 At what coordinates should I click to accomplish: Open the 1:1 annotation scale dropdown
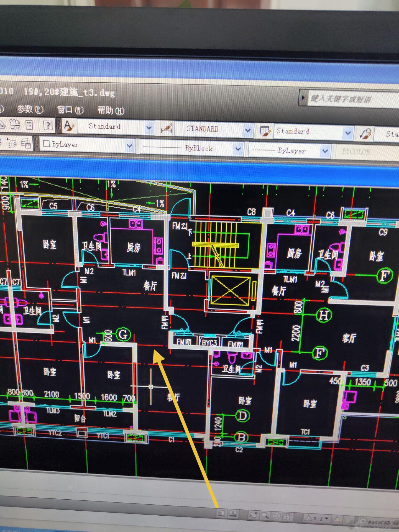click(x=317, y=518)
